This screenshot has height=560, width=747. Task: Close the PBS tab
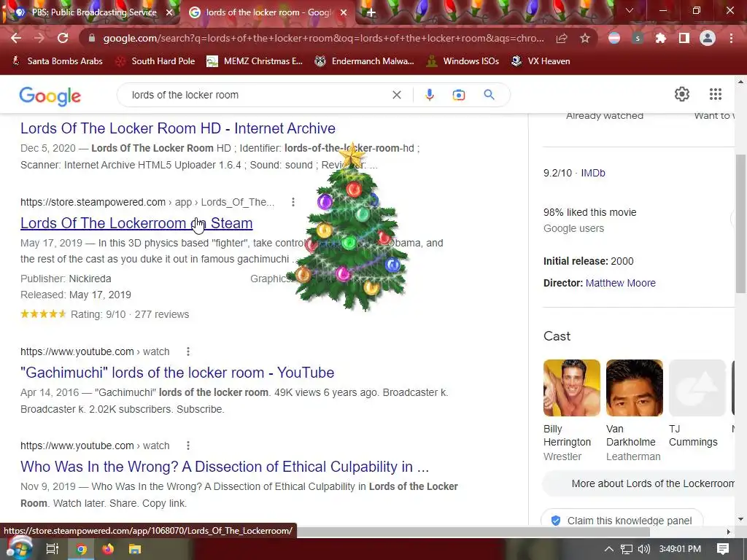[x=169, y=13]
